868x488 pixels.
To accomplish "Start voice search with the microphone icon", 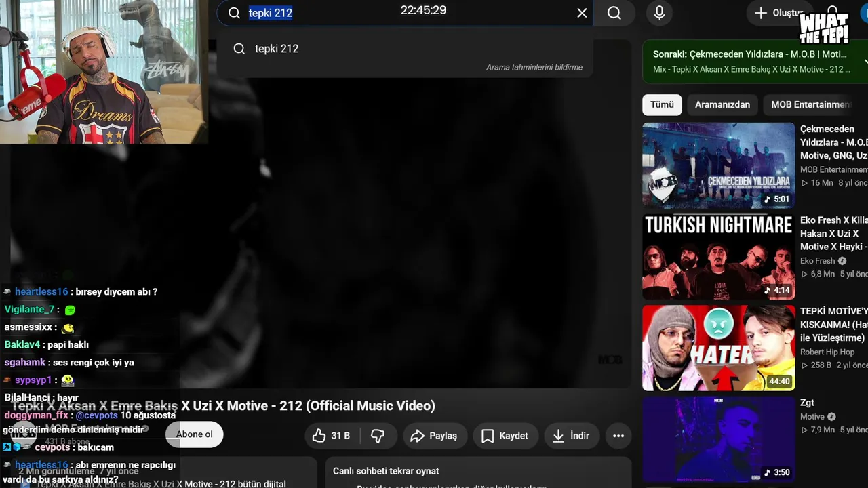I will (659, 13).
